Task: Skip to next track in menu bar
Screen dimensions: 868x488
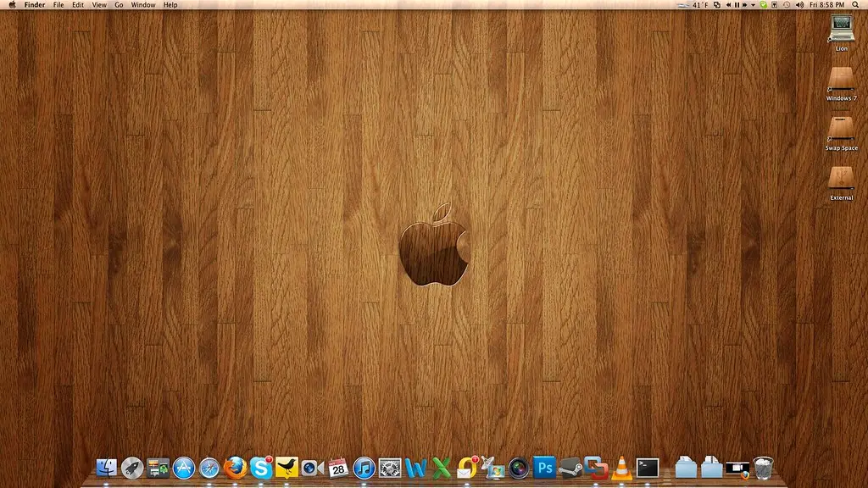Action: [745, 5]
